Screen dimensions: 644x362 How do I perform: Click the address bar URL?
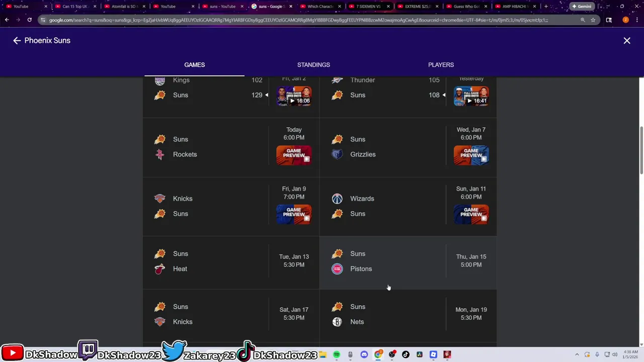click(x=298, y=20)
